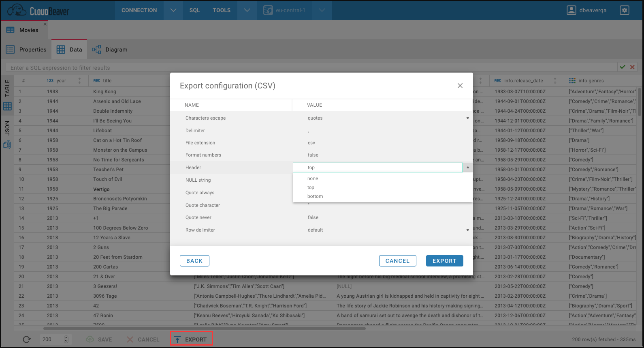Click the blue EXPORT button in dialog
Viewport: 644px width, 348px height.
pyautogui.click(x=444, y=261)
